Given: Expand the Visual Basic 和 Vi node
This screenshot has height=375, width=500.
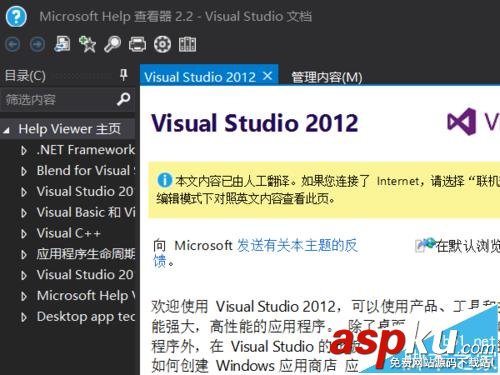Looking at the screenshot, I should pyautogui.click(x=24, y=213).
